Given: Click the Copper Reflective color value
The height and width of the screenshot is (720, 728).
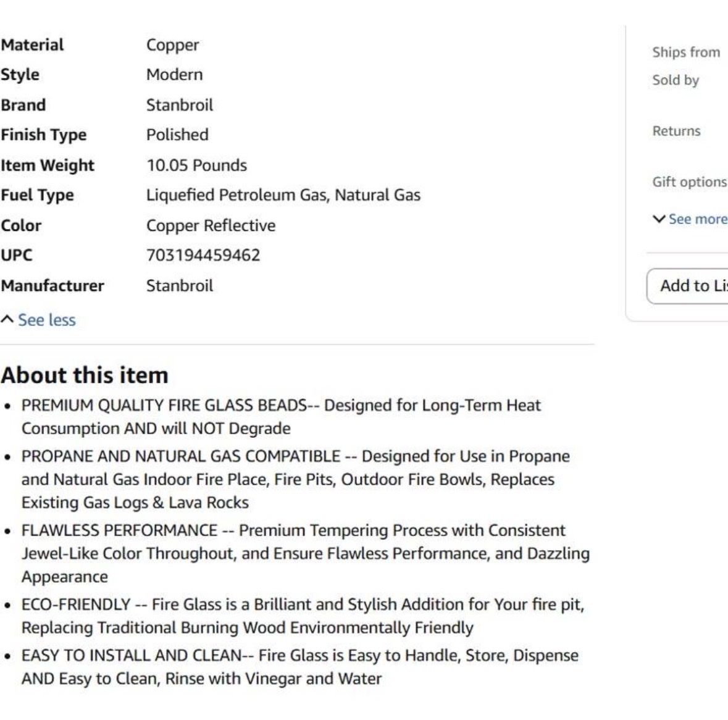Looking at the screenshot, I should click(x=211, y=225).
